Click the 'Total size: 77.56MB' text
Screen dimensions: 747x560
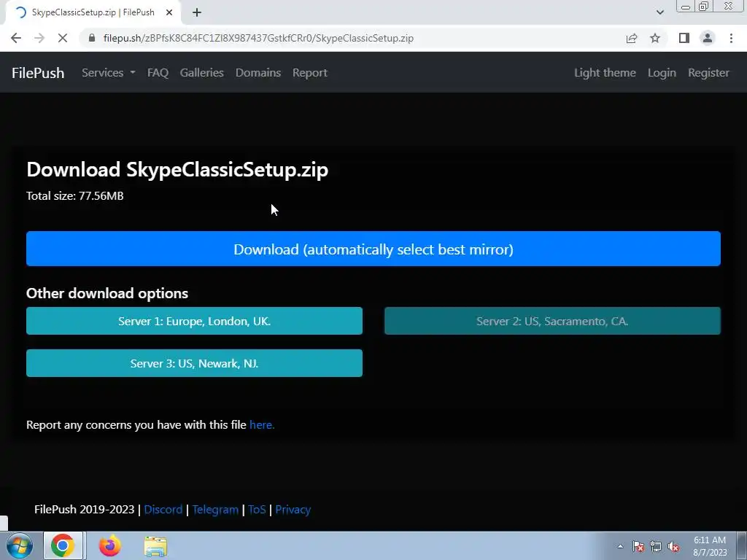pyautogui.click(x=75, y=195)
